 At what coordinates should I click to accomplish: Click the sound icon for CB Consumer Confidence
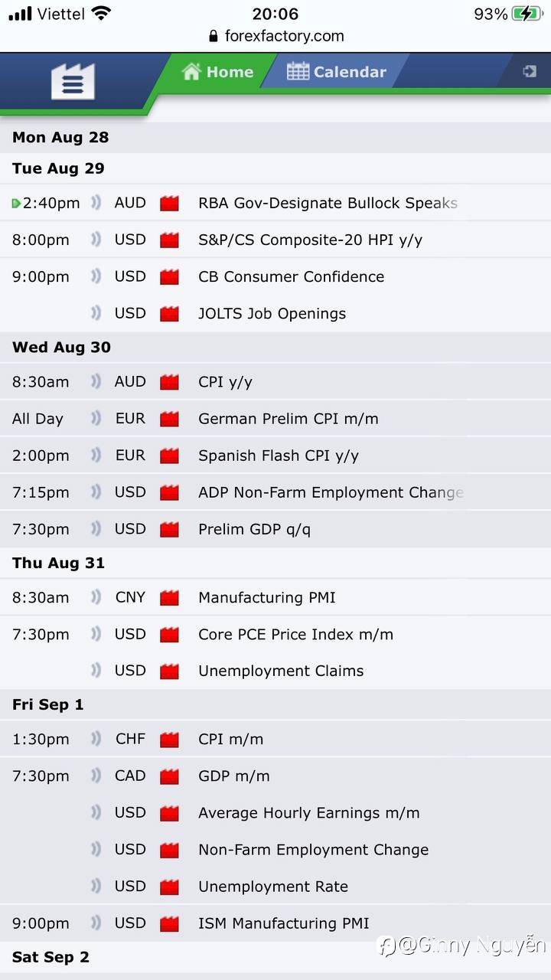pos(96,276)
